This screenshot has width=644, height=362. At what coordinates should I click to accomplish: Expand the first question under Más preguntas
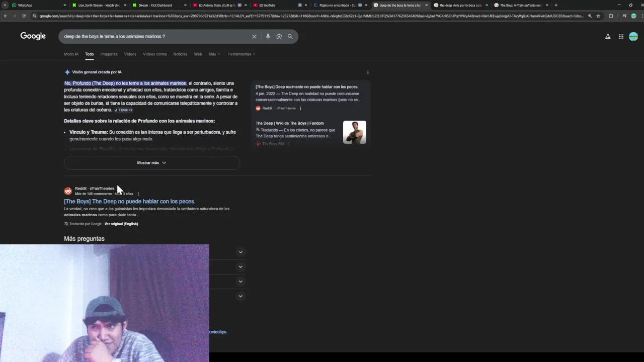click(x=240, y=252)
